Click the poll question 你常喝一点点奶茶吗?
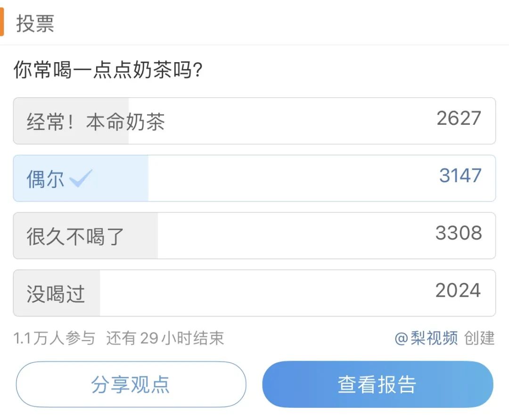This screenshot has width=509, height=420. (107, 71)
